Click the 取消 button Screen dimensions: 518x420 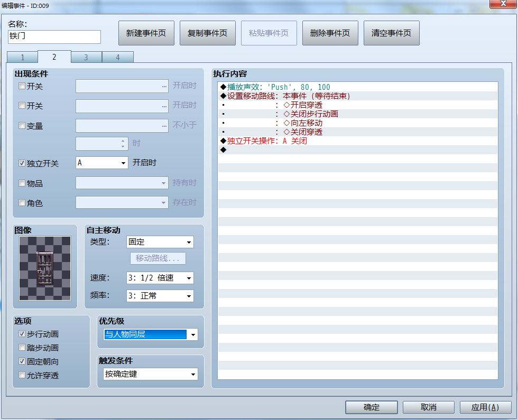[x=429, y=407]
